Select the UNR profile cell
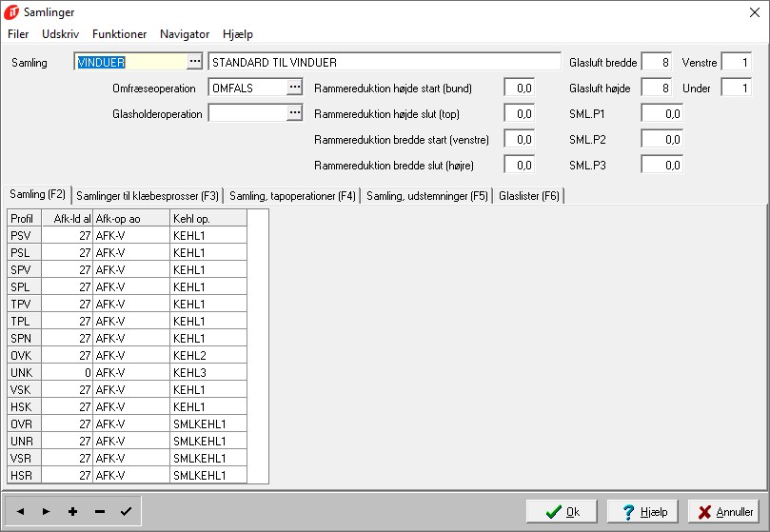Screen dimensions: 770x532 [25, 442]
